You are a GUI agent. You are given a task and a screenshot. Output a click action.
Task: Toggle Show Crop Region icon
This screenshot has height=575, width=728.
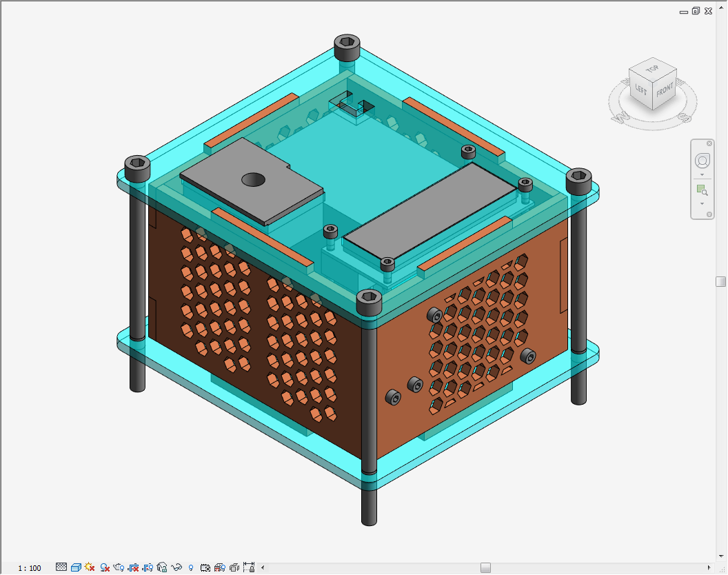click(148, 567)
